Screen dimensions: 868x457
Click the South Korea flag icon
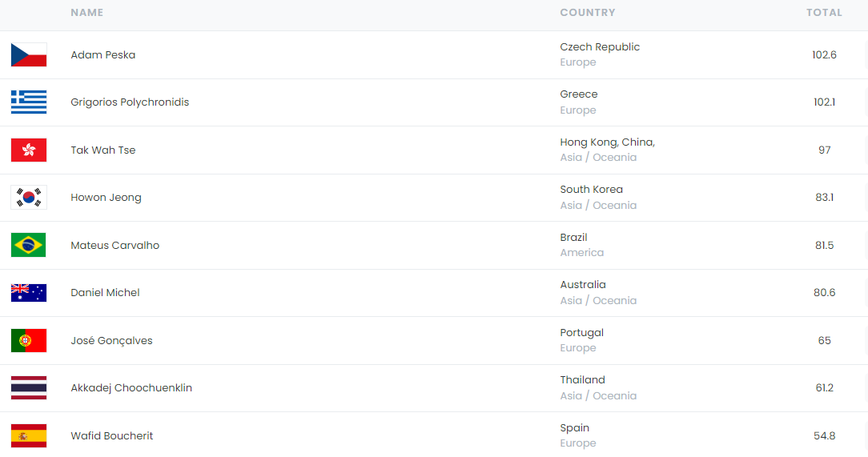coord(29,198)
